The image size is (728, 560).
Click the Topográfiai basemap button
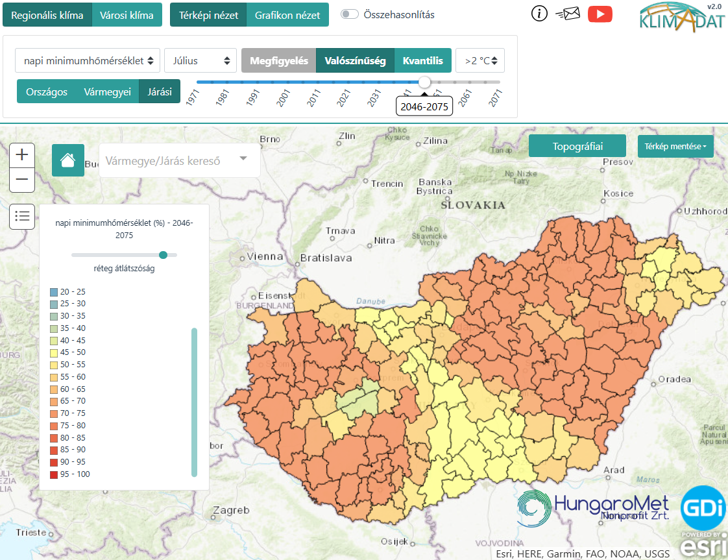pyautogui.click(x=577, y=146)
